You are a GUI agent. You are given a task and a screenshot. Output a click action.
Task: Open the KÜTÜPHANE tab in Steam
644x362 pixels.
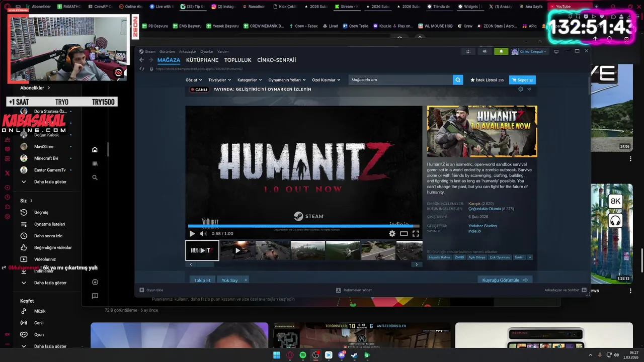[202, 60]
